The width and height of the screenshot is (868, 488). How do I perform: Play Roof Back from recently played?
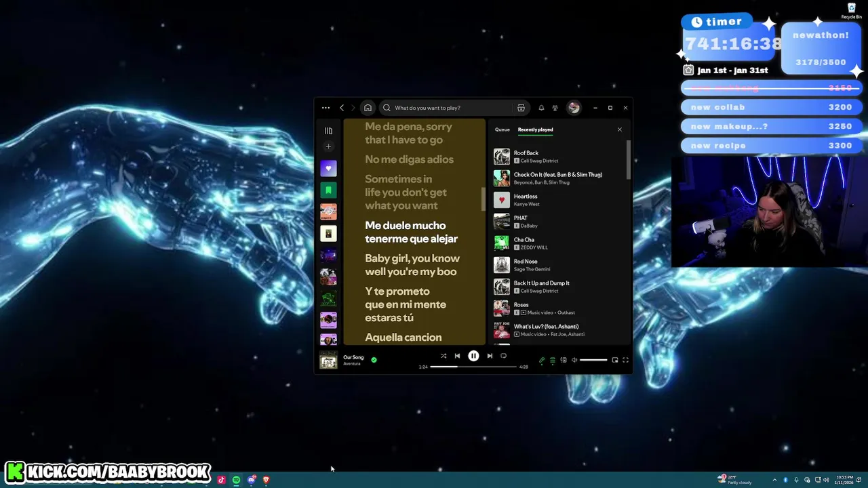pos(559,157)
